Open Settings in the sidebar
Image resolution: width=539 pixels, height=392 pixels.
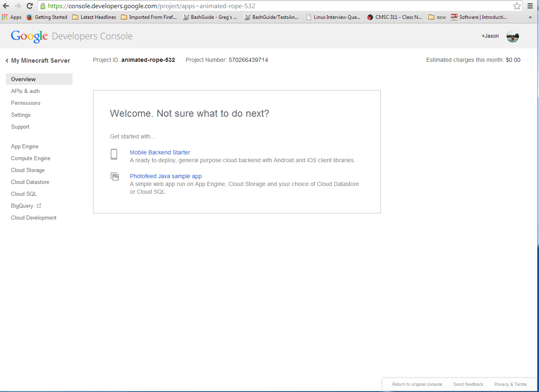[21, 115]
